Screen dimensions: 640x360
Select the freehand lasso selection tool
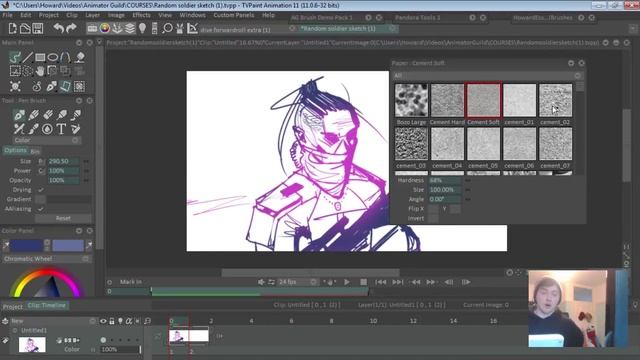27,71
